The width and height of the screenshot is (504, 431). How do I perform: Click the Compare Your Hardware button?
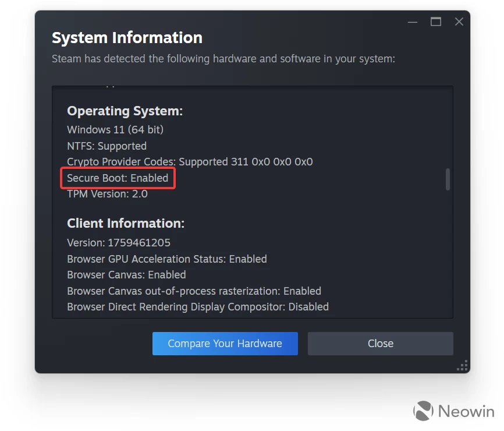point(225,344)
